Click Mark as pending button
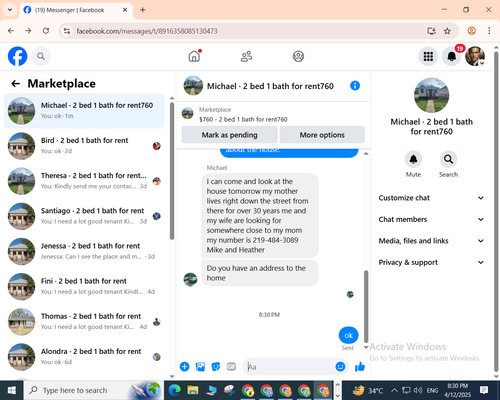Viewport: 500px width, 400px height. [x=229, y=135]
